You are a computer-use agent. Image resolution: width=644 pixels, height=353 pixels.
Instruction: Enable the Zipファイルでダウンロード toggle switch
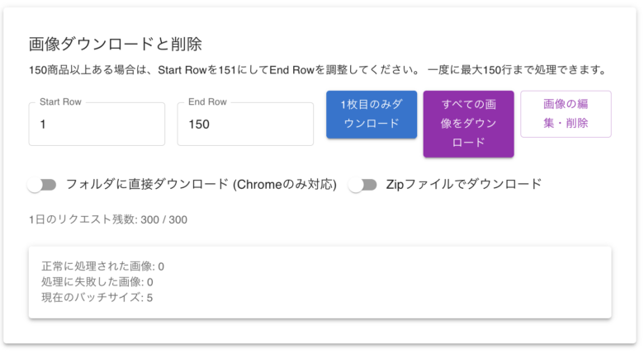[362, 185]
